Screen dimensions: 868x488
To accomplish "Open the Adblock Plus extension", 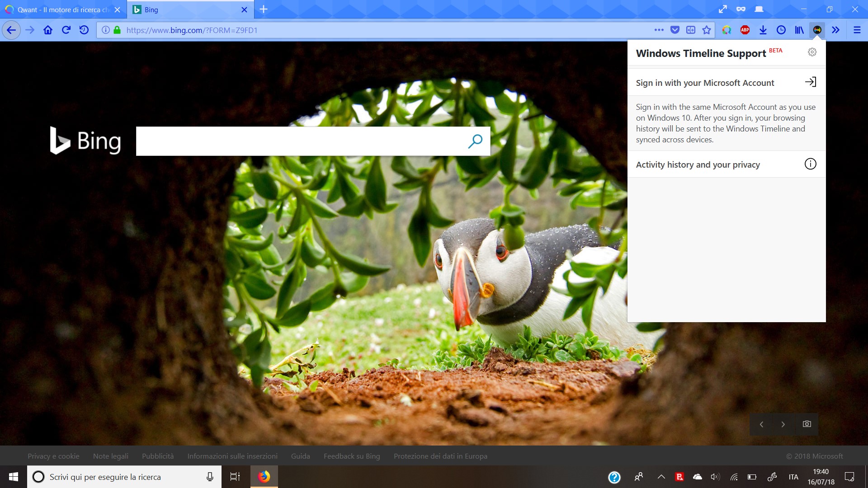I will click(745, 30).
